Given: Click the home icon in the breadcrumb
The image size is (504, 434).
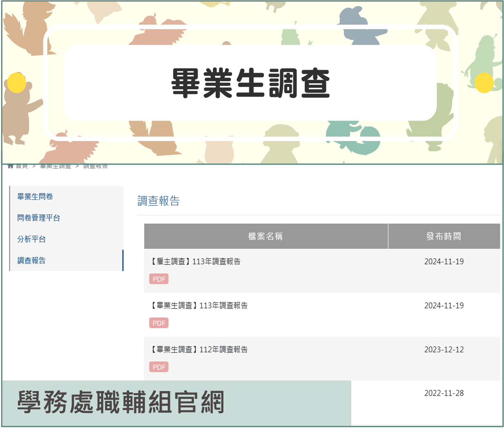Looking at the screenshot, I should [10, 166].
